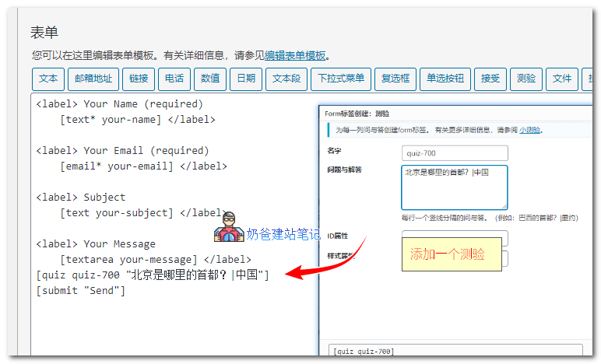This screenshot has height=364, width=601.
Task: Click the [text* your-name] line
Action: click(138, 120)
